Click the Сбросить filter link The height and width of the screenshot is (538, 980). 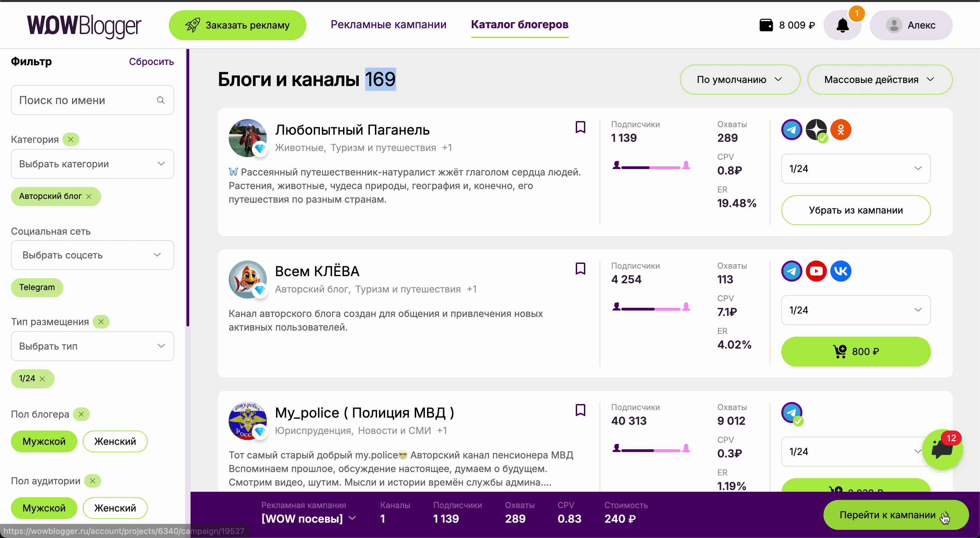(x=151, y=62)
